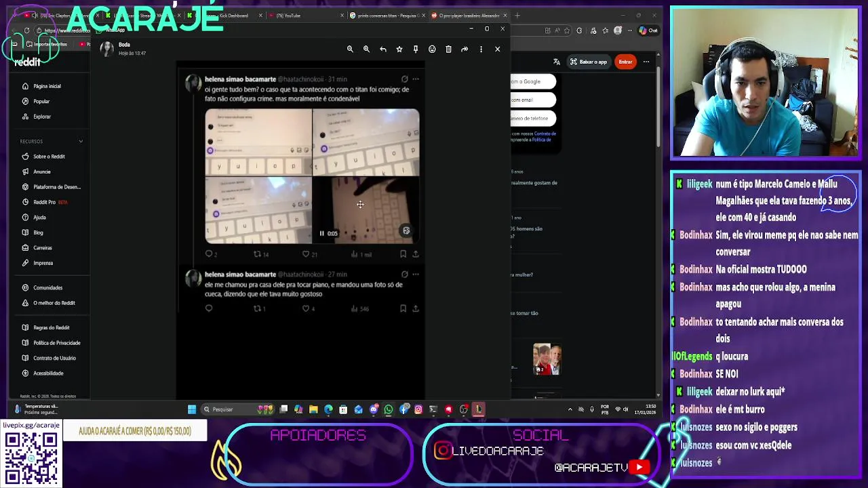Open Blog in Reddit sidebar

38,232
